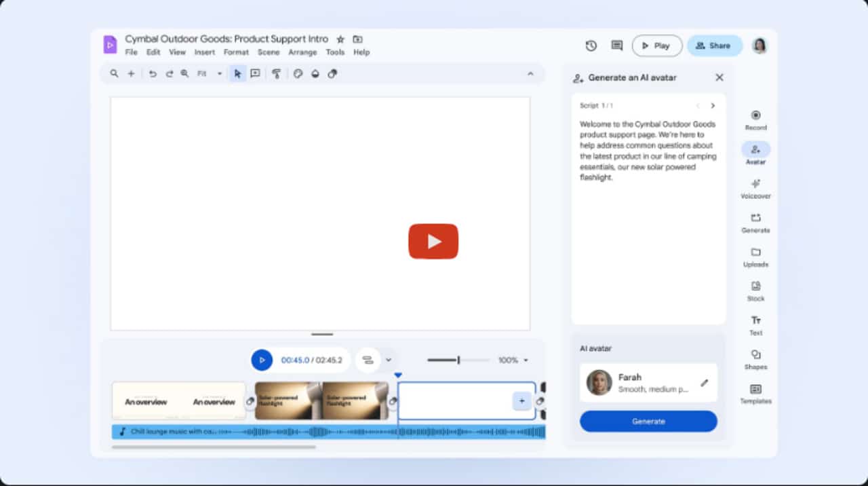The image size is (868, 486).
Task: Choose the select arrow cursor tool
Action: pyautogui.click(x=237, y=73)
